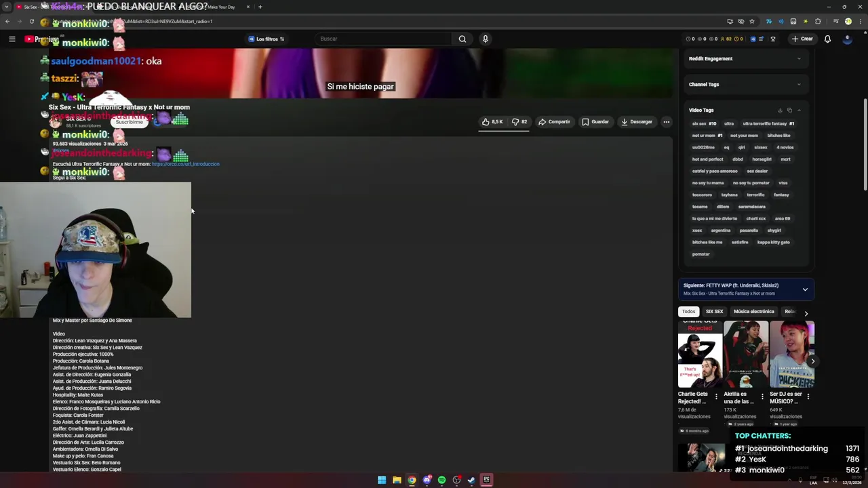The height and width of the screenshot is (488, 868).
Task: Open a new browser tab
Action: [260, 7]
